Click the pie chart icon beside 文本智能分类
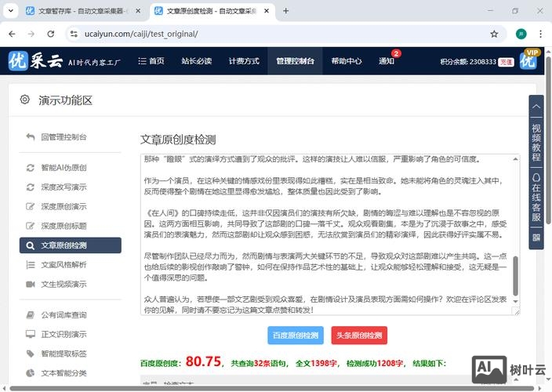Image resolution: width=552 pixels, height=392 pixels. tap(31, 373)
